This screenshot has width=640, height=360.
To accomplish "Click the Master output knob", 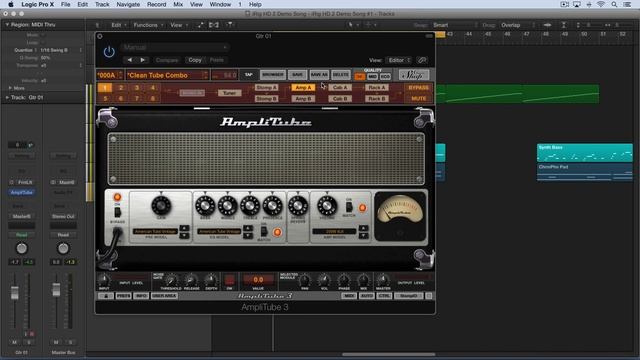I will [x=383, y=280].
